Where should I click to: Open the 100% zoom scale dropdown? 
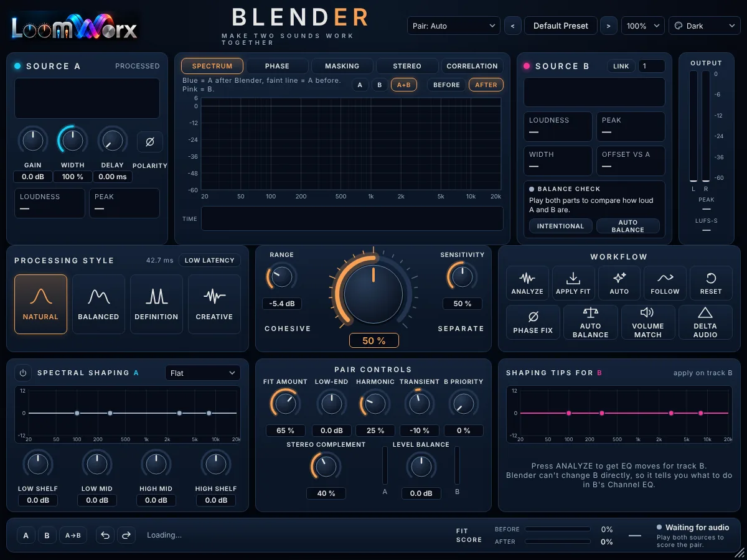642,26
